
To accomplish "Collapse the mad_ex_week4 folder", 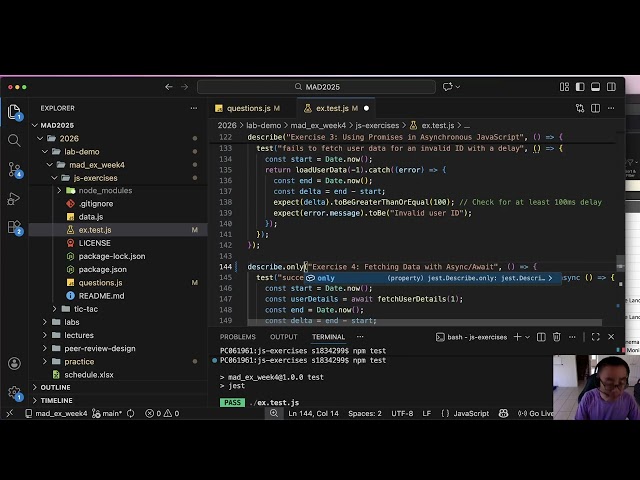I will point(50,164).
